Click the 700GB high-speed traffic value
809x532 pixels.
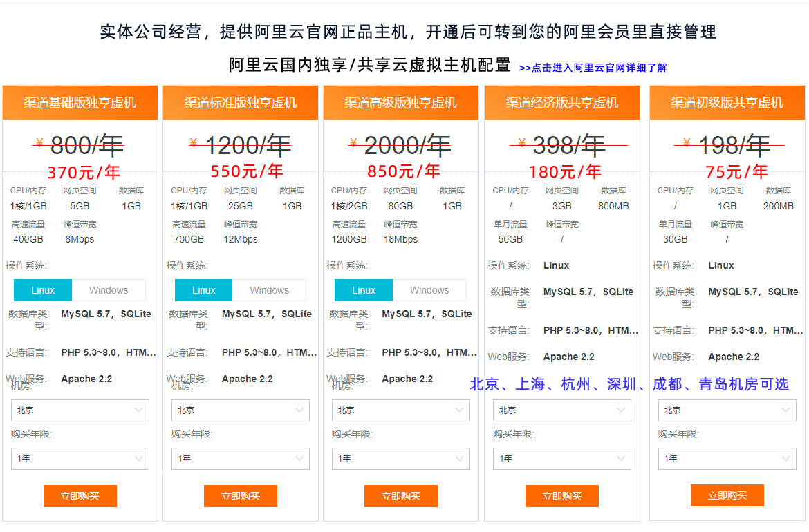click(189, 239)
